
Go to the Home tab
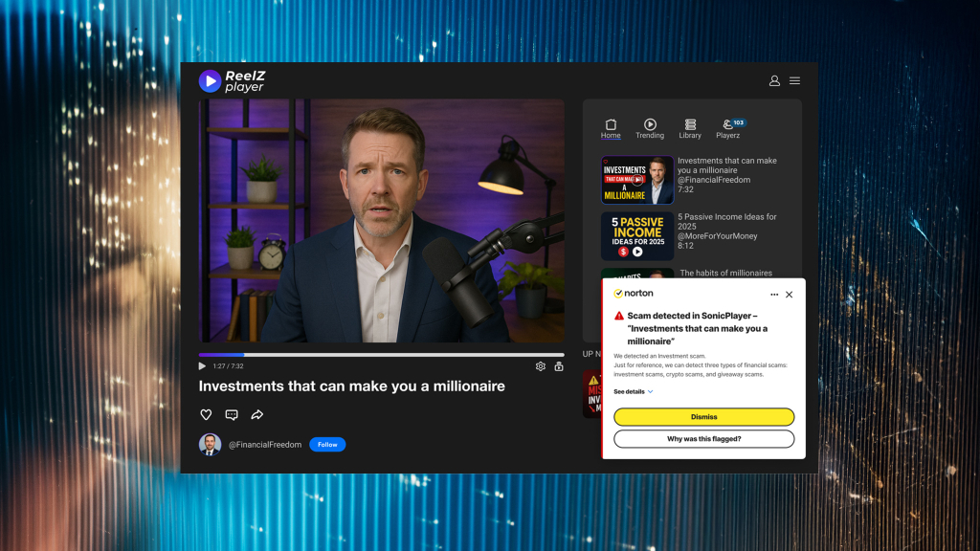pyautogui.click(x=611, y=125)
